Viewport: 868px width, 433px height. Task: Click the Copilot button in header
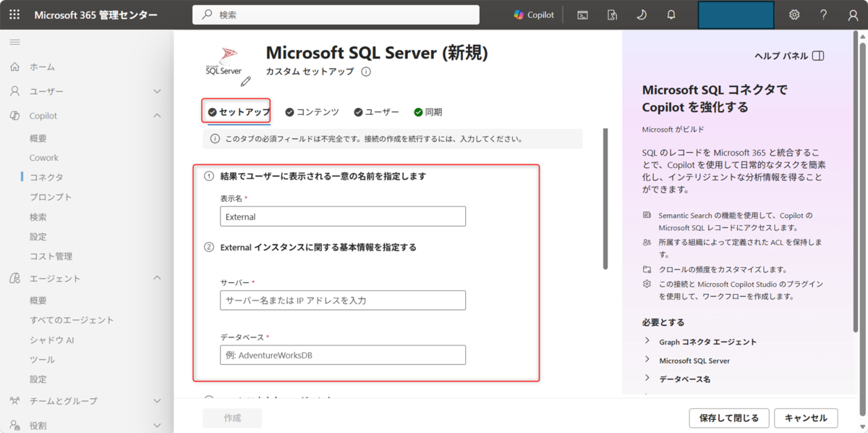[534, 14]
